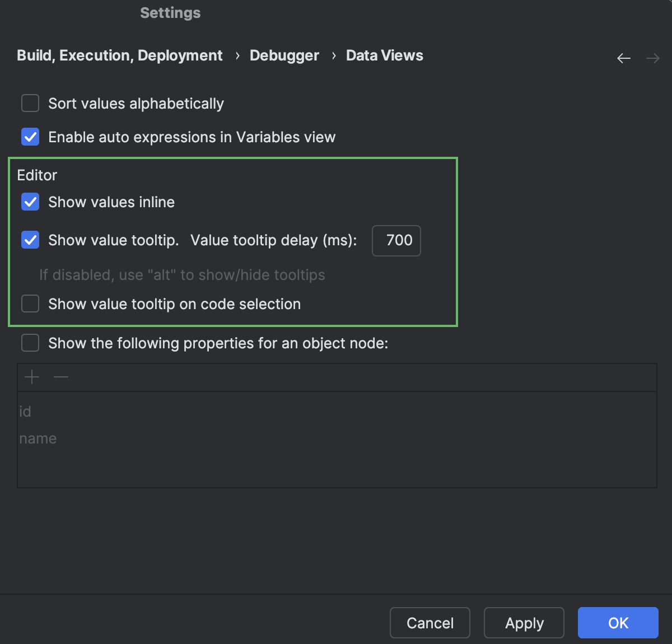This screenshot has width=672, height=644.
Task: Check Show the following properties for object node
Action: pos(30,343)
